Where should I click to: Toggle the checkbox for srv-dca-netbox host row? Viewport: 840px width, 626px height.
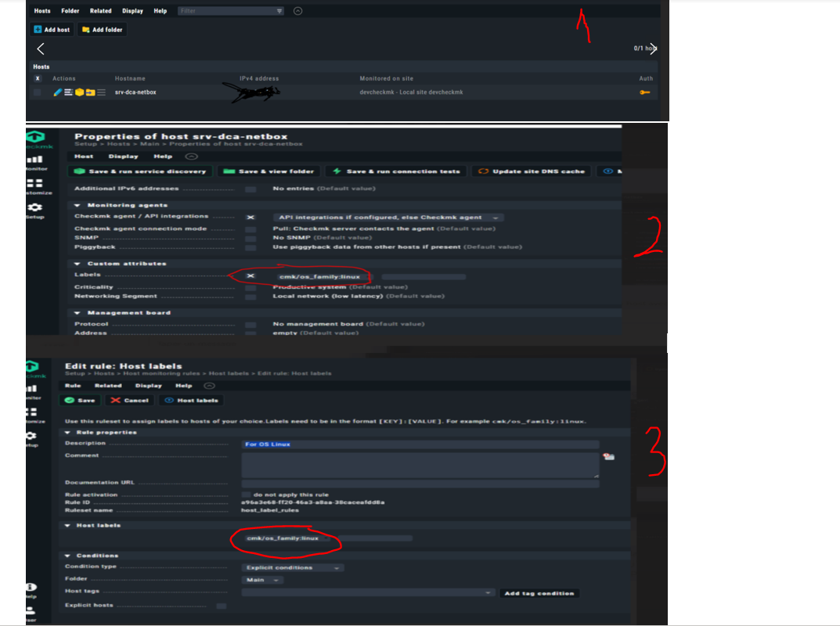click(38, 92)
